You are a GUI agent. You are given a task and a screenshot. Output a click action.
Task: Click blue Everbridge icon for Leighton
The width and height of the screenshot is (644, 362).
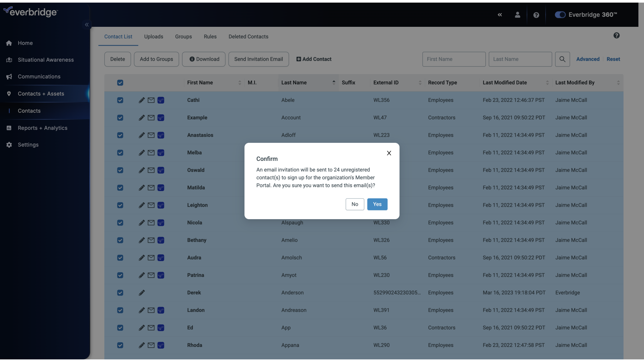tap(161, 205)
